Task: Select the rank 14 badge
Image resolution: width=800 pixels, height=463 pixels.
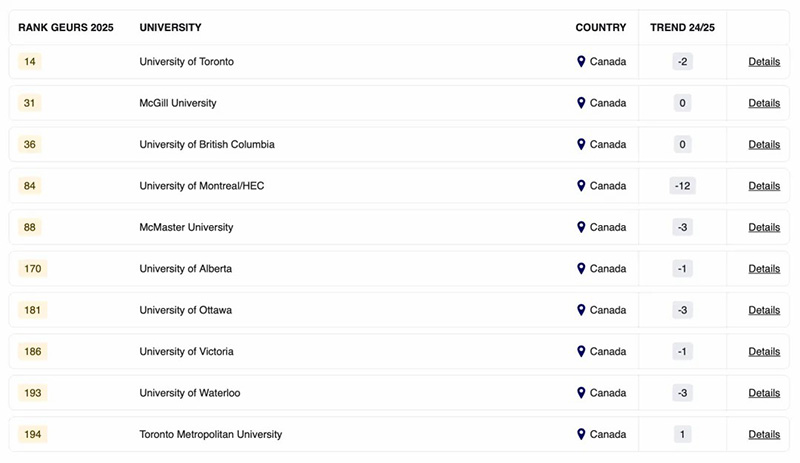Action: tap(30, 61)
